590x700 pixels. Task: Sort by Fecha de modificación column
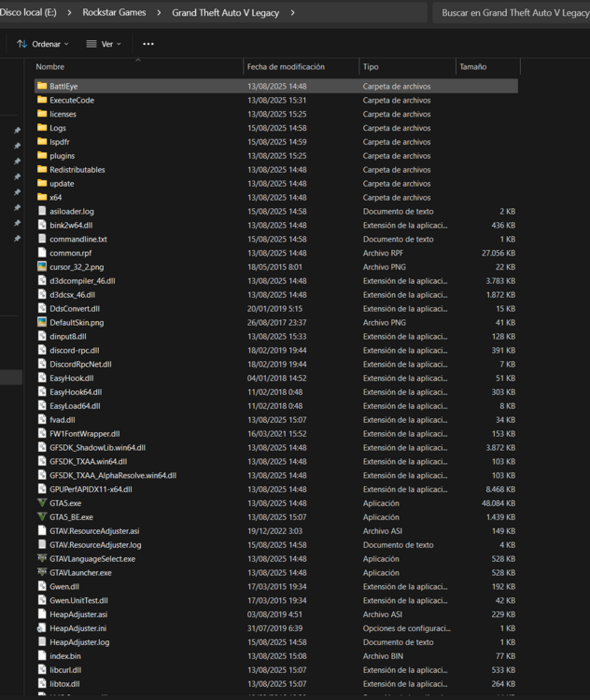pyautogui.click(x=301, y=66)
